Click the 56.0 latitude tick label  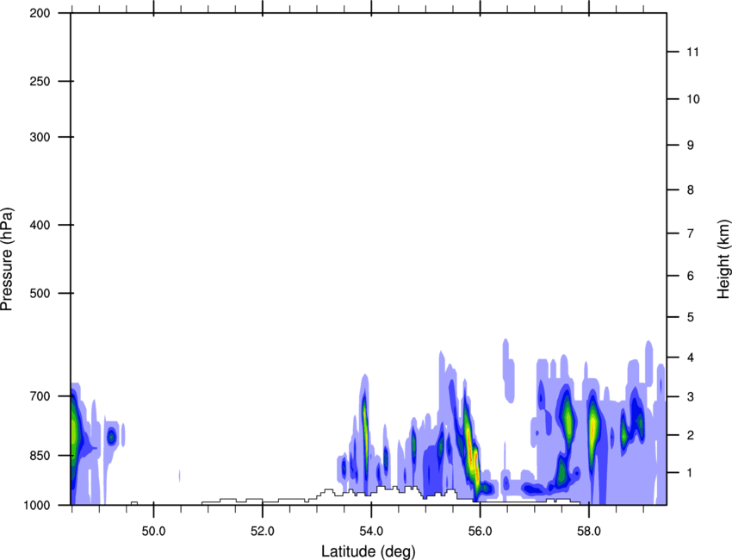tap(481, 532)
